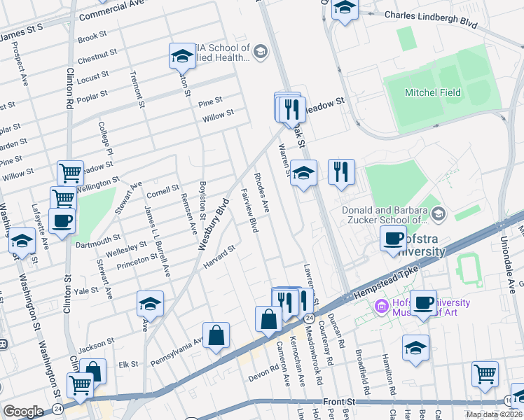Click the Hamilton Rd label

[389, 374]
